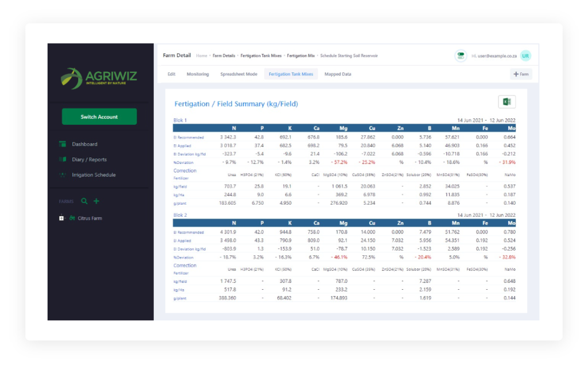
Task: Go to the Edit tab
Action: 171,74
